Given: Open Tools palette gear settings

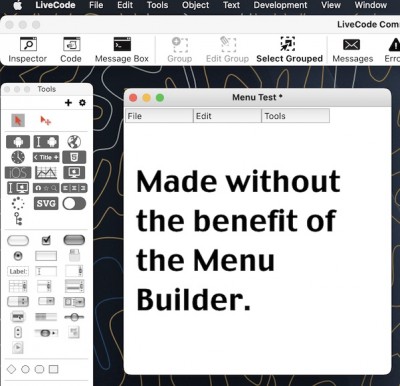Looking at the screenshot, I should [x=82, y=102].
